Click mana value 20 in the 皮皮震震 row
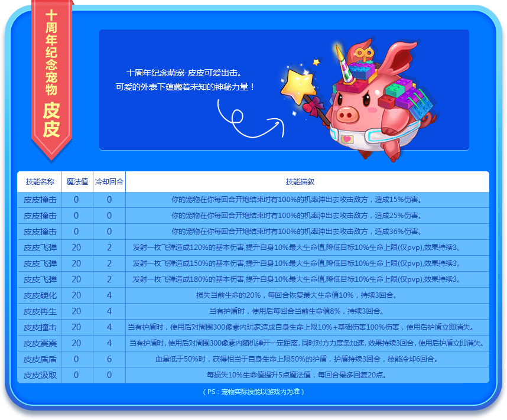Viewport: 507px width, 420px height. point(76,343)
